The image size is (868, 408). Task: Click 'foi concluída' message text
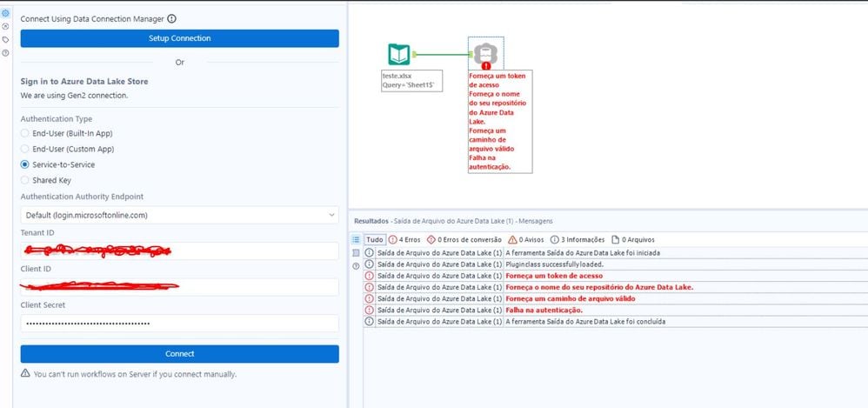pos(585,321)
